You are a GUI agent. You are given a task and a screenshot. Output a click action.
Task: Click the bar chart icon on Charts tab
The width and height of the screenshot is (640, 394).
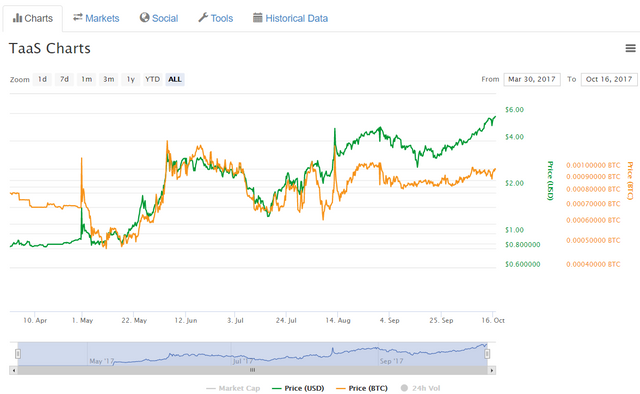tap(17, 18)
